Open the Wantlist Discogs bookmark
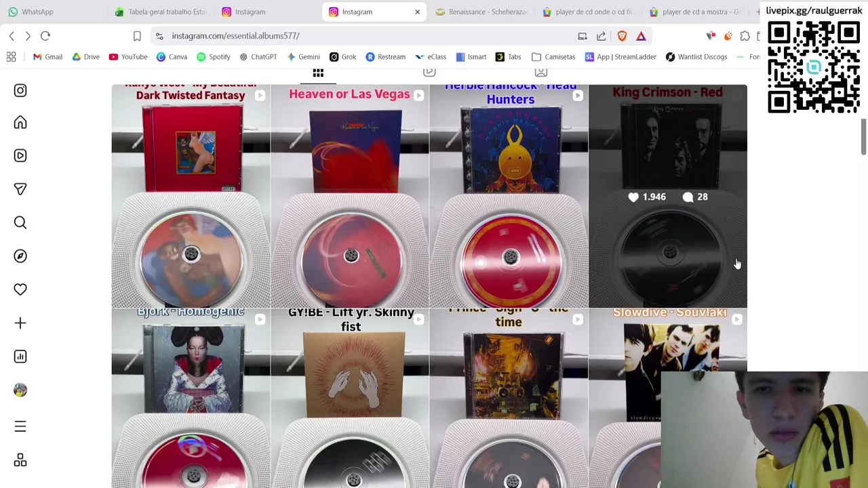 pos(696,57)
